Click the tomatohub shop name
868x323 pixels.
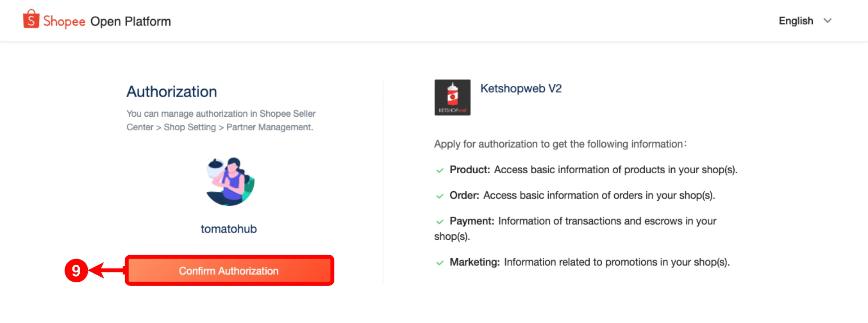pos(228,229)
